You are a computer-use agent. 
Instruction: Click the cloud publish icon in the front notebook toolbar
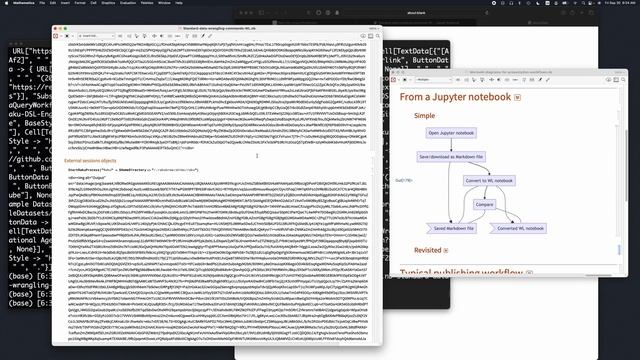363,36
